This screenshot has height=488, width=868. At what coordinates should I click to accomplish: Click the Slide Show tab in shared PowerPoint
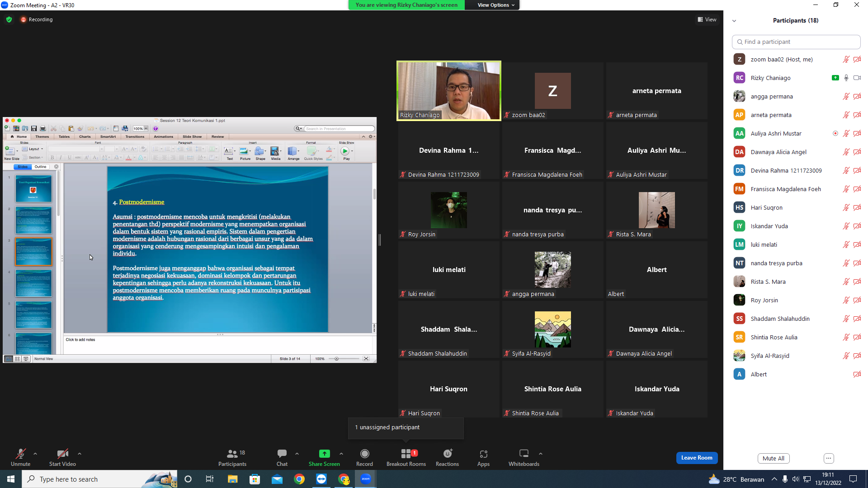coord(192,136)
